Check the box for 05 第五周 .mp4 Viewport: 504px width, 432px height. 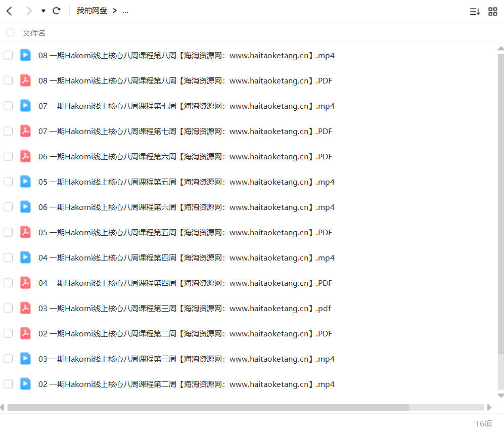tap(8, 182)
